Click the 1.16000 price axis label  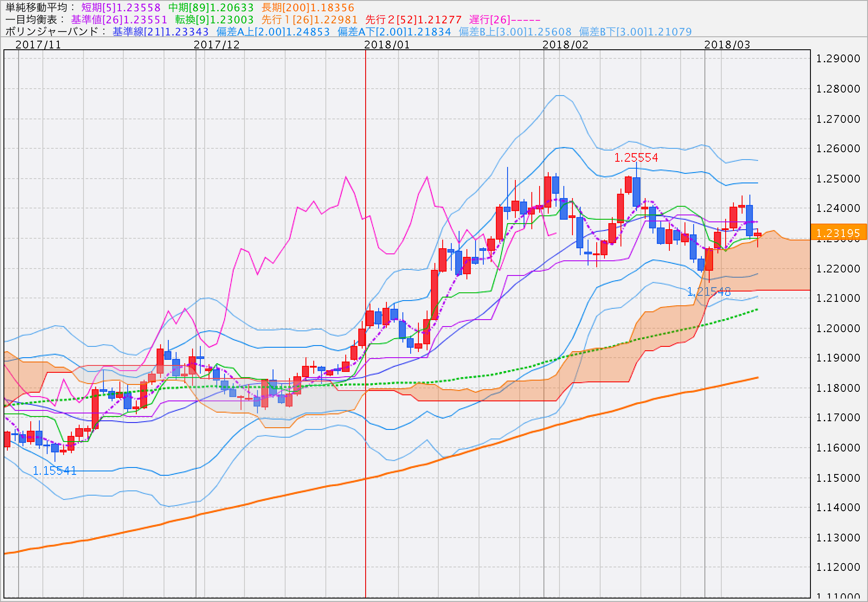pyautogui.click(x=838, y=448)
